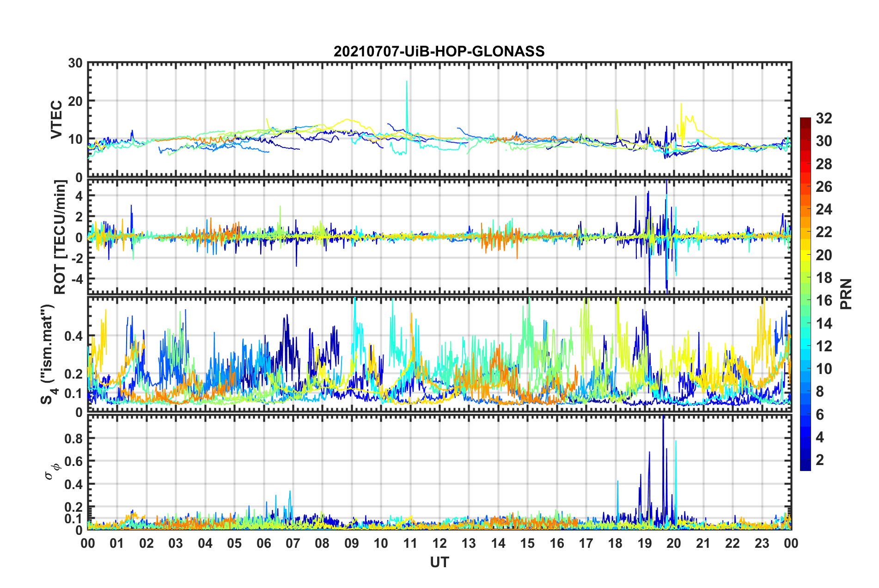Click the VTEC y-axis label
The image size is (879, 588).
coord(56,119)
